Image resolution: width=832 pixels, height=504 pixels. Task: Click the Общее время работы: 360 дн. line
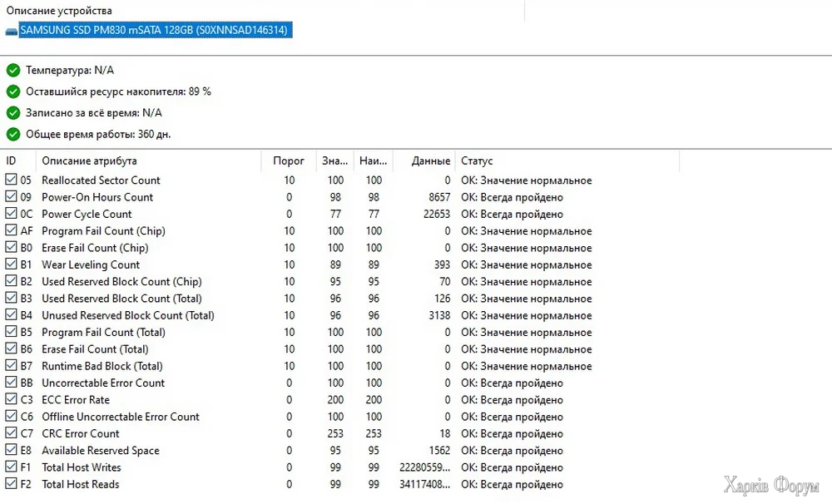[98, 134]
